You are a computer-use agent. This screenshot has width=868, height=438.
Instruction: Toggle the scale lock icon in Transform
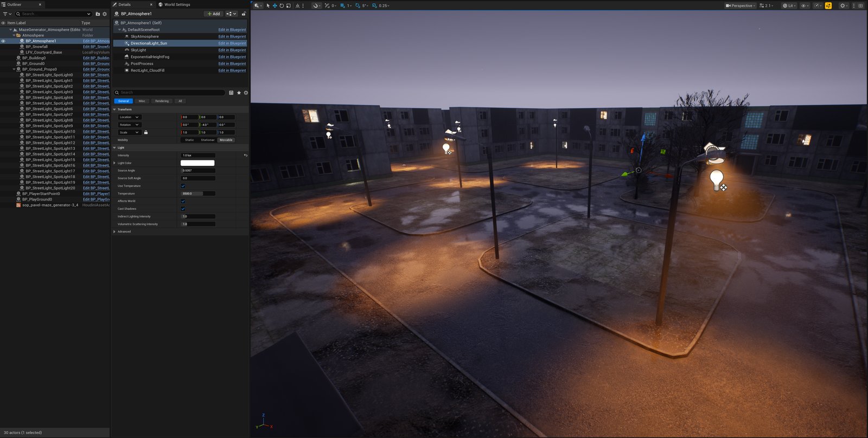(145, 132)
